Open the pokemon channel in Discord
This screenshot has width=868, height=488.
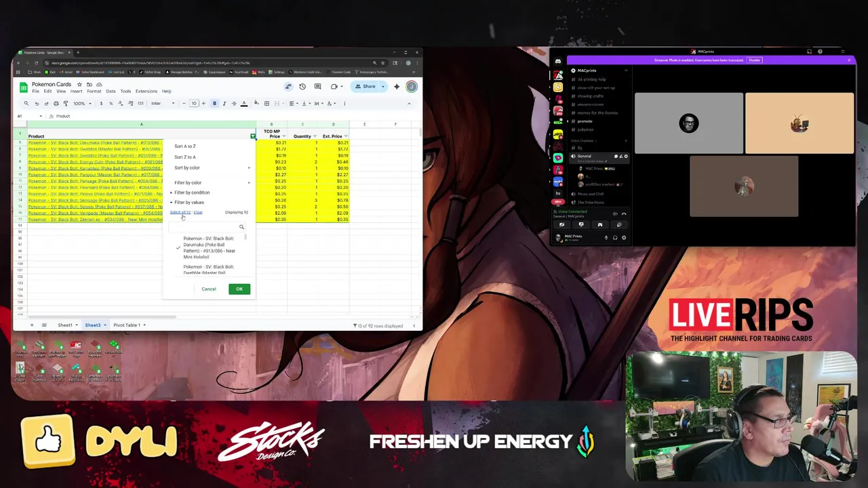point(585,129)
